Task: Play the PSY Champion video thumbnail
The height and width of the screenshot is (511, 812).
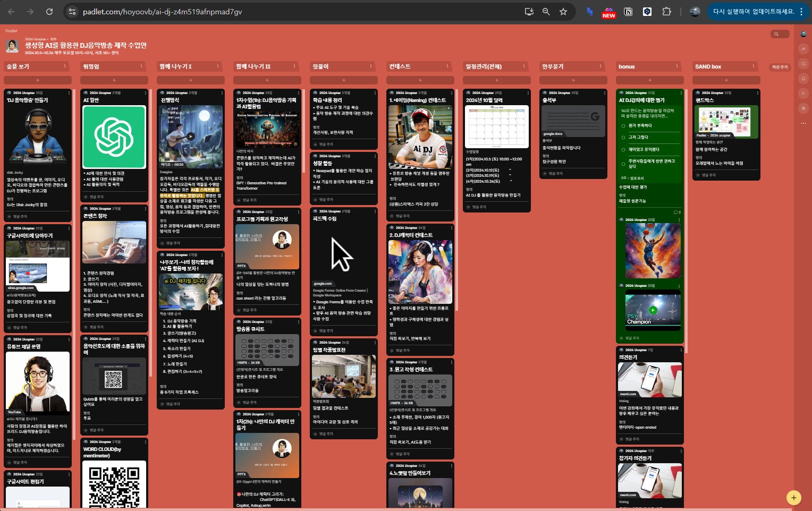Action: [653, 310]
